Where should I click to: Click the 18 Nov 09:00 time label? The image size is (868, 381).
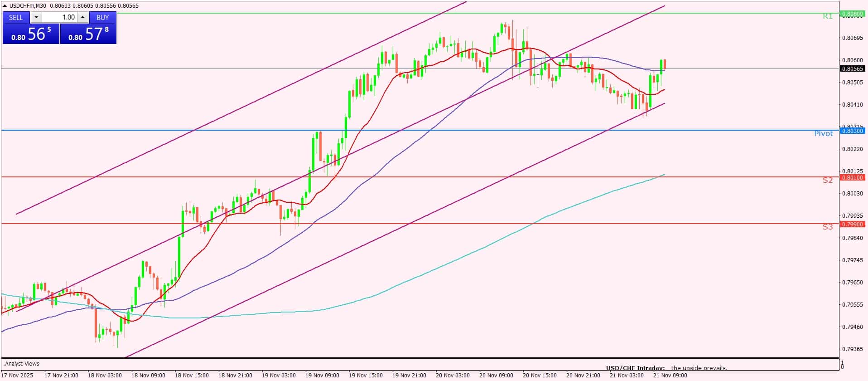click(148, 376)
